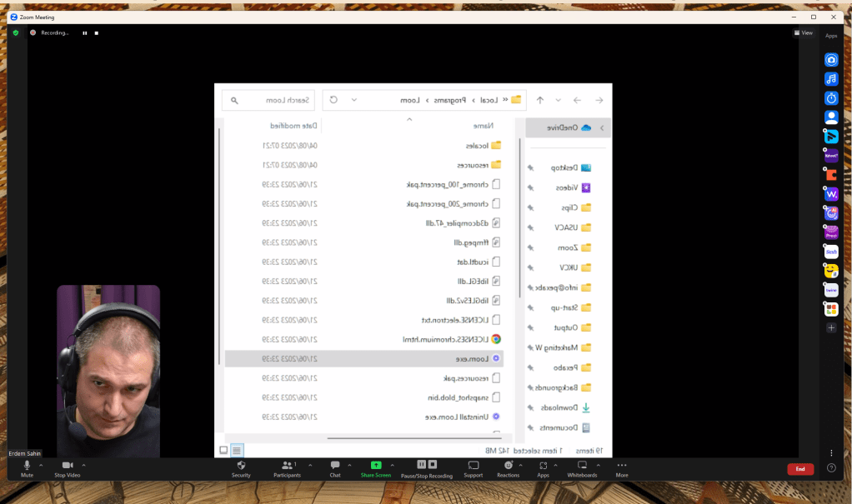Image resolution: width=852 pixels, height=504 pixels.
Task: Expand the caret beside Reactions
Action: 520,466
